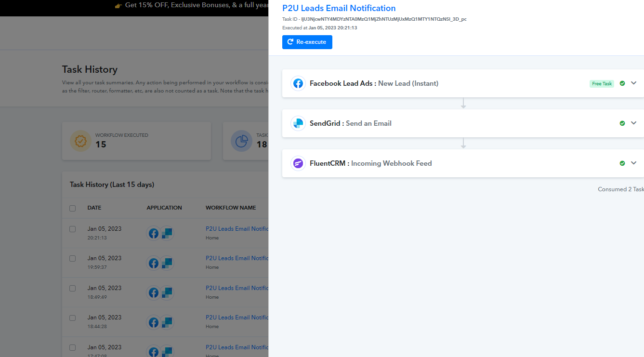Click Facebook icon in the 18:49:49 row
The height and width of the screenshot is (357, 644).
point(154,293)
